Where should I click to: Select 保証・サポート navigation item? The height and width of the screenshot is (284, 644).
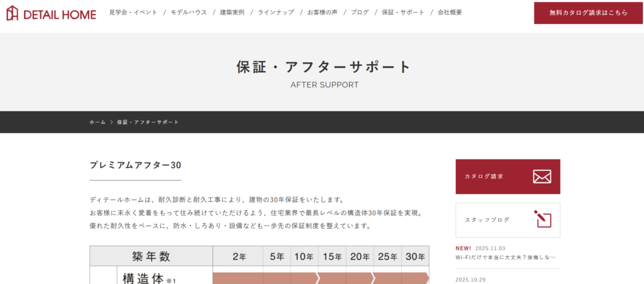[402, 13]
